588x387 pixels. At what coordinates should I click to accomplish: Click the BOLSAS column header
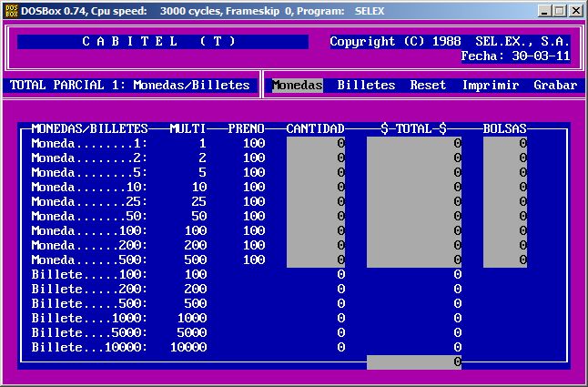[505, 129]
